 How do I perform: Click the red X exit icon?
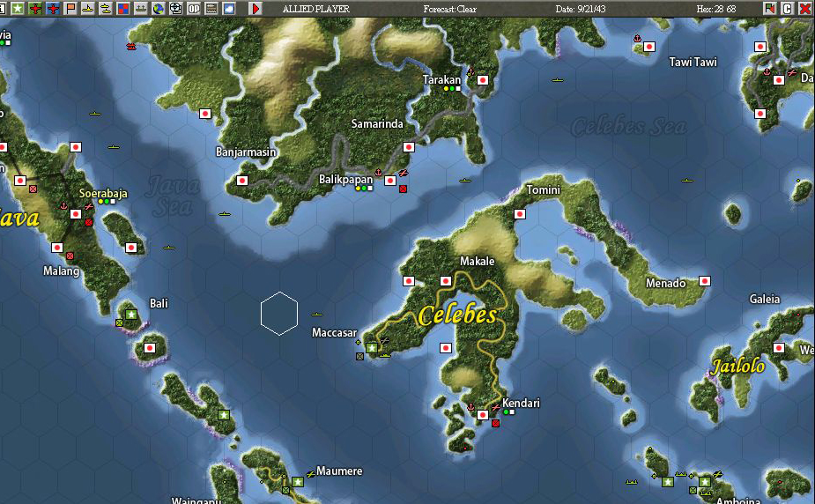tap(804, 8)
